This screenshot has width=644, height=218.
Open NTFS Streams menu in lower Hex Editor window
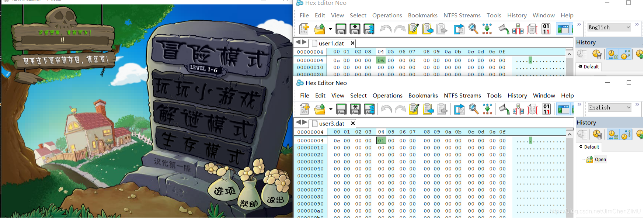(x=462, y=96)
